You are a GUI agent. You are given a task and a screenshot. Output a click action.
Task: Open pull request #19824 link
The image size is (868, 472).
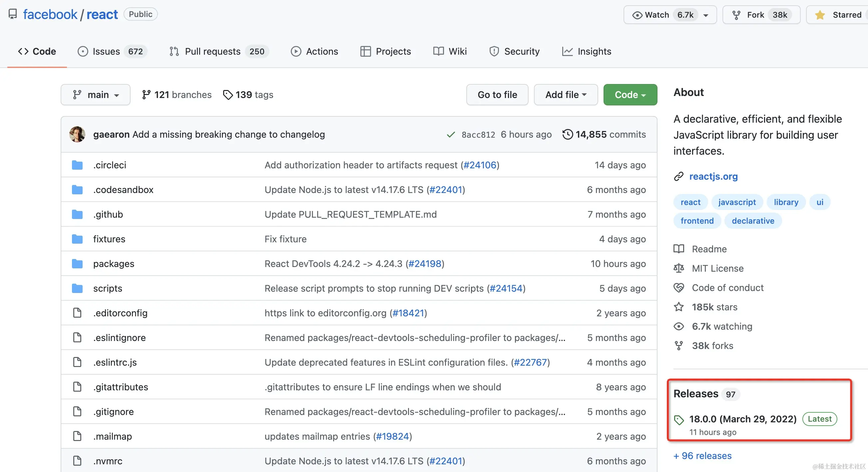[x=392, y=436]
